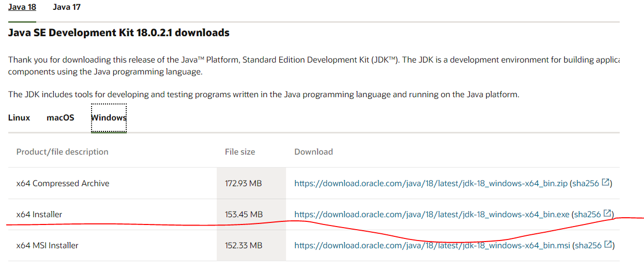The image size is (644, 270).
Task: Click the 172.93 MB file size cell
Action: coord(251,183)
